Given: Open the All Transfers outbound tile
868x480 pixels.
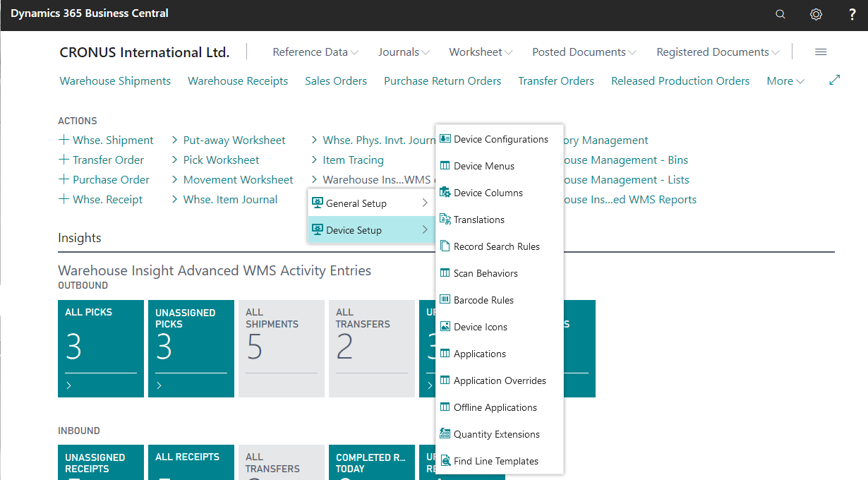Looking at the screenshot, I should pos(372,349).
